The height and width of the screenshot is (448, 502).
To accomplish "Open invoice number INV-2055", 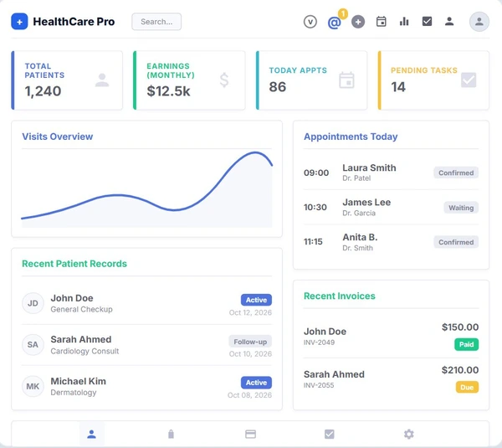I will 319,385.
